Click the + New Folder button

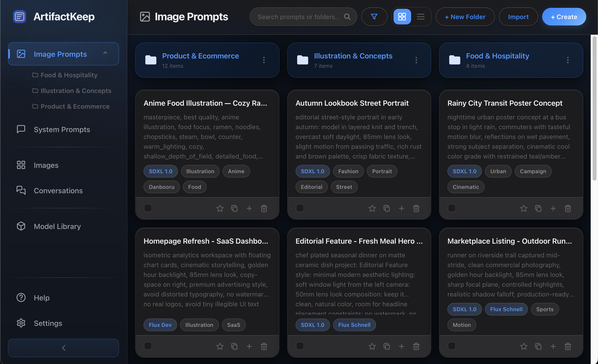[465, 17]
